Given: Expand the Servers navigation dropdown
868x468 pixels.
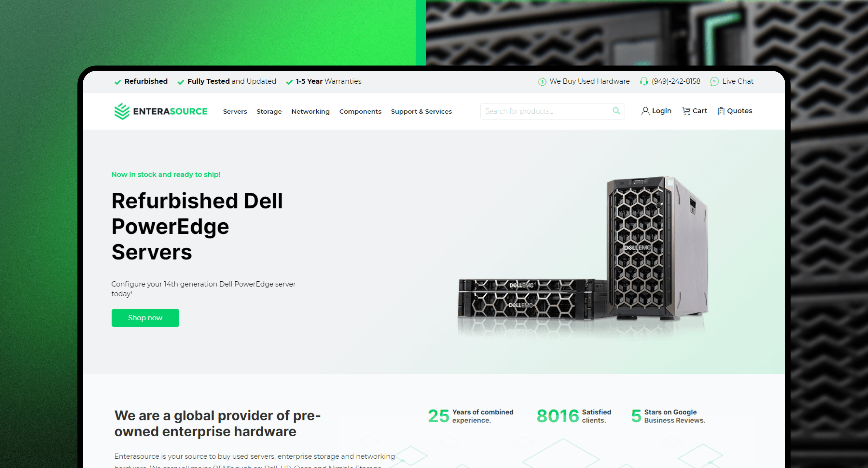Looking at the screenshot, I should click(x=235, y=111).
